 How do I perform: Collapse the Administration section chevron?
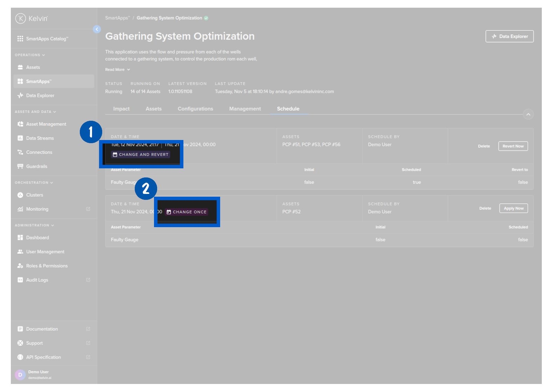pos(52,225)
